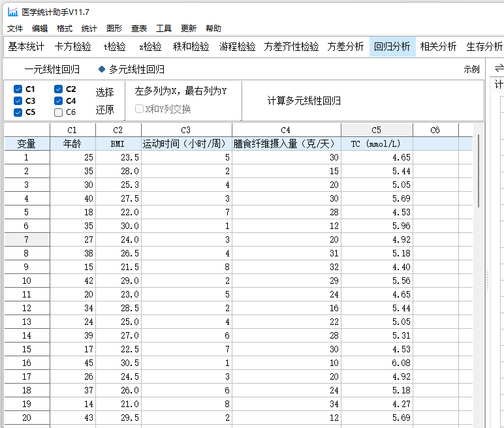Switch to the 相关分析 tab
The width and height of the screenshot is (504, 428).
(x=438, y=46)
